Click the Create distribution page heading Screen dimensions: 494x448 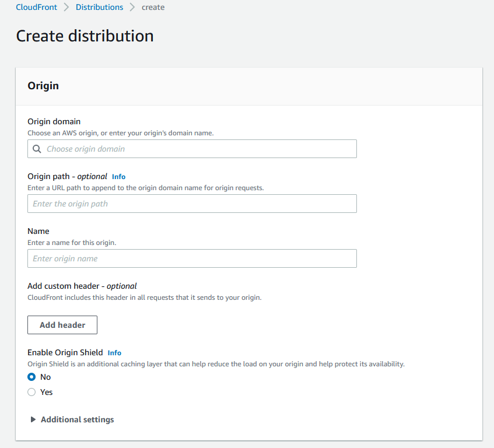click(85, 36)
